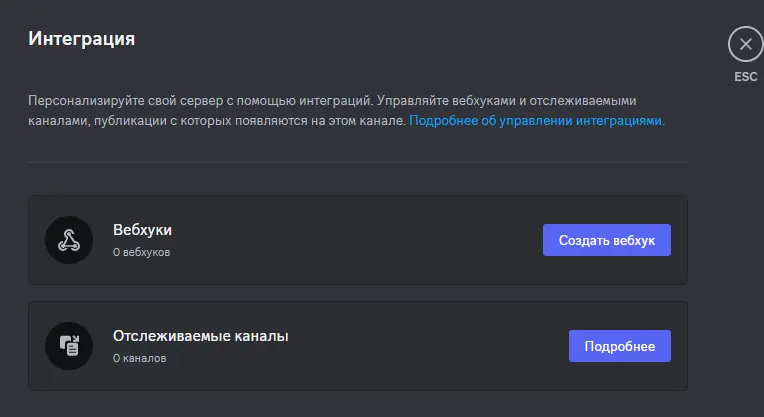Close integration settings with the X icon
Screen dimensions: 764x417
745,44
